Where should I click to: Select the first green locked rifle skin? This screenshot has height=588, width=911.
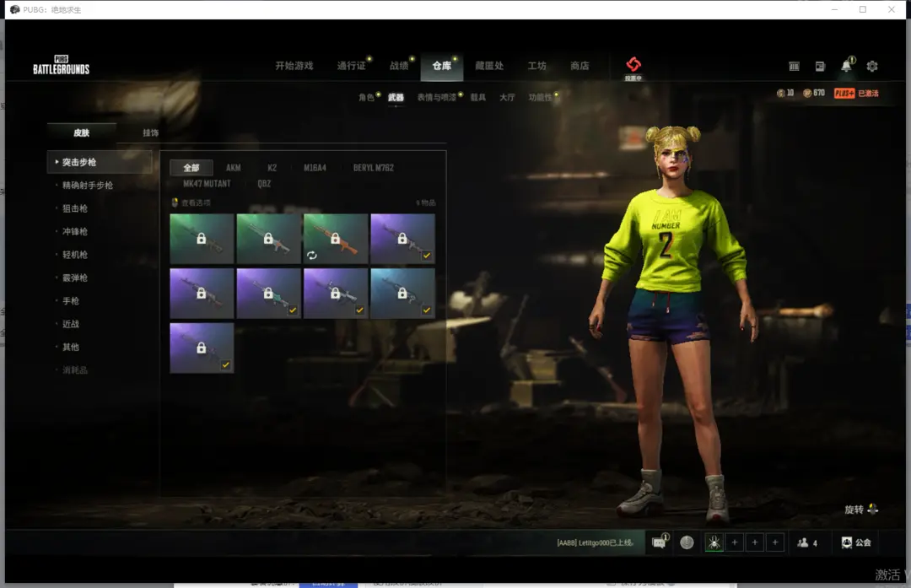click(202, 239)
